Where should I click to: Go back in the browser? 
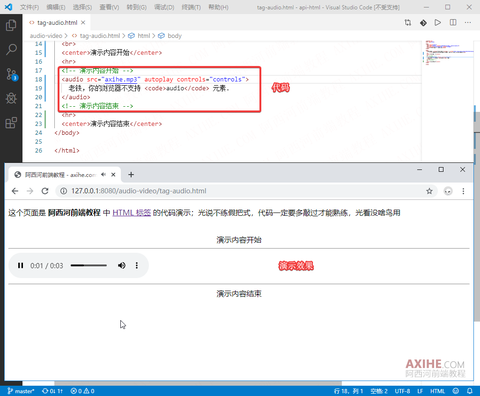tap(15, 191)
